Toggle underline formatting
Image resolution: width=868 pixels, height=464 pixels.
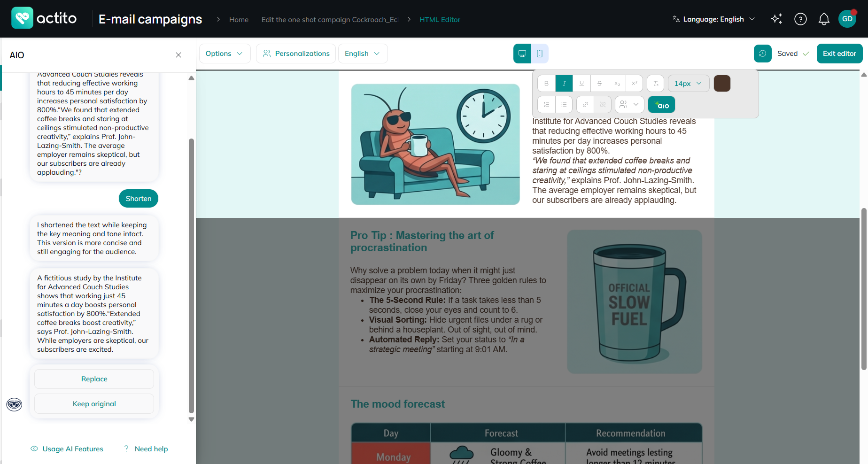[x=581, y=83]
